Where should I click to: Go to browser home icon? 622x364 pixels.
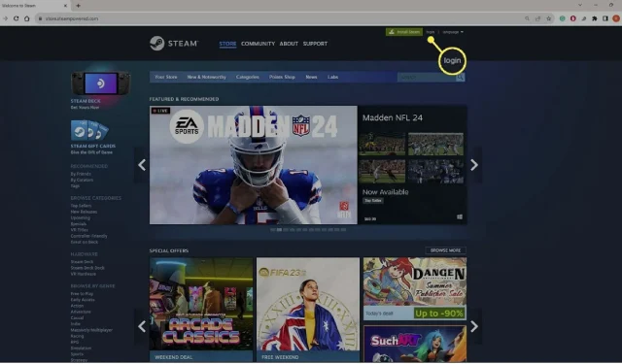point(26,18)
